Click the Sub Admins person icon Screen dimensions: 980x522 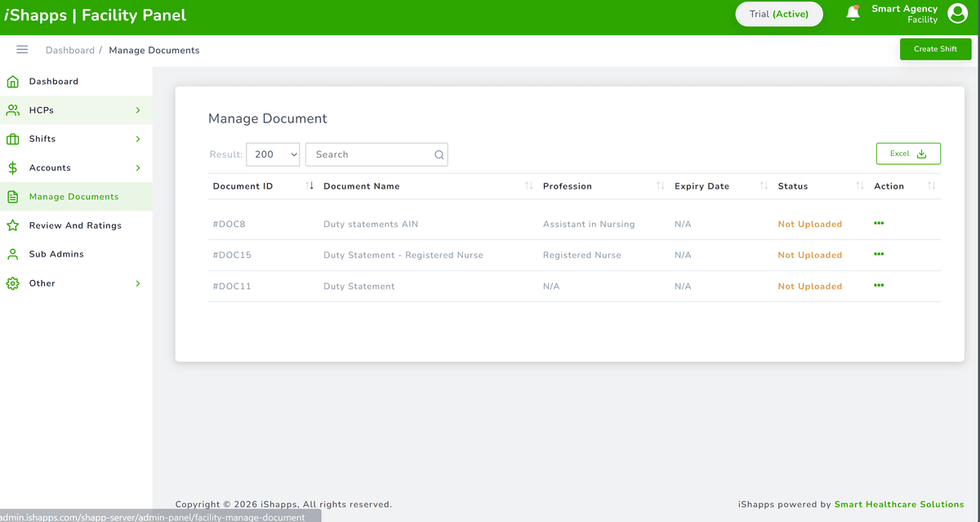[12, 254]
